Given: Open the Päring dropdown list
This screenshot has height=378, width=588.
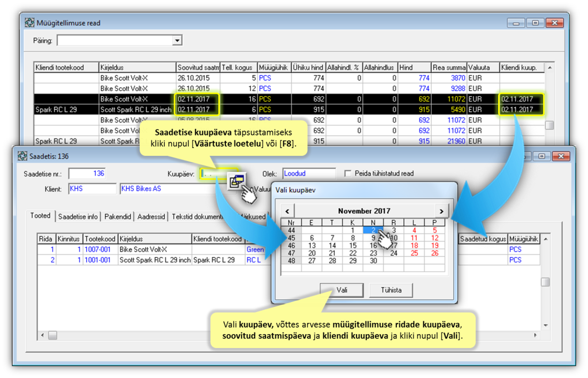Looking at the screenshot, I should click(177, 41).
